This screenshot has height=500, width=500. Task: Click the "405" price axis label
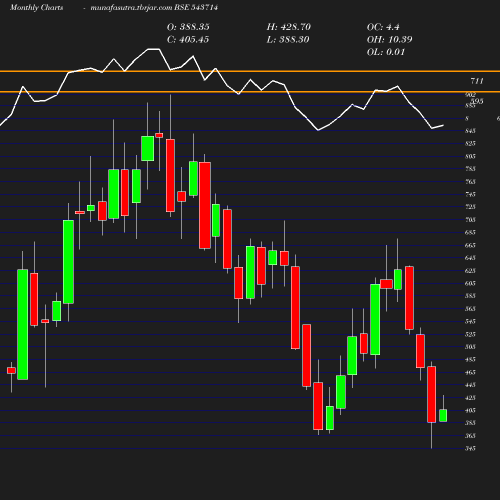470,411
